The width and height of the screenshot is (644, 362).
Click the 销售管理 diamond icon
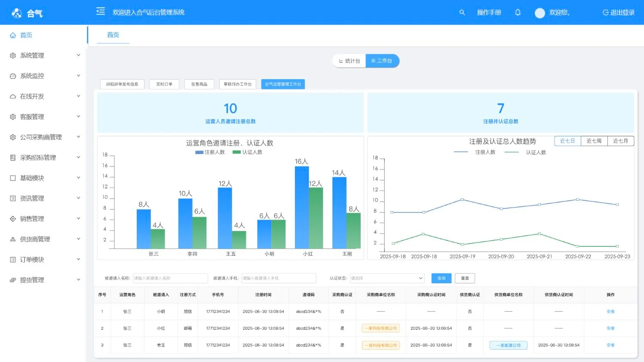(x=13, y=219)
